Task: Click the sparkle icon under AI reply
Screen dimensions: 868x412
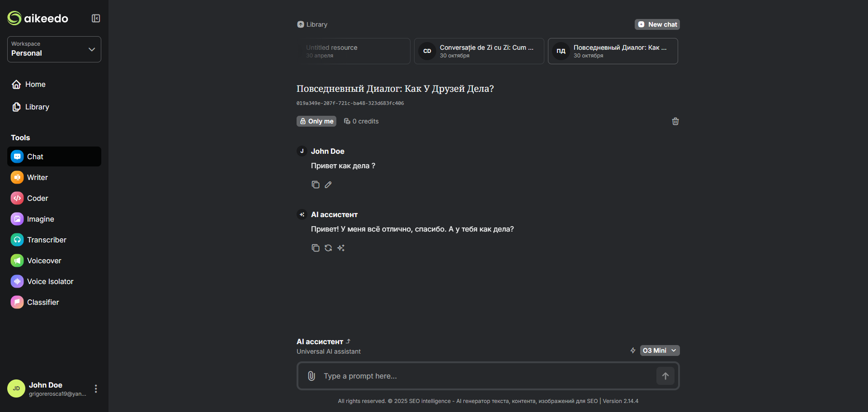Action: coord(341,248)
